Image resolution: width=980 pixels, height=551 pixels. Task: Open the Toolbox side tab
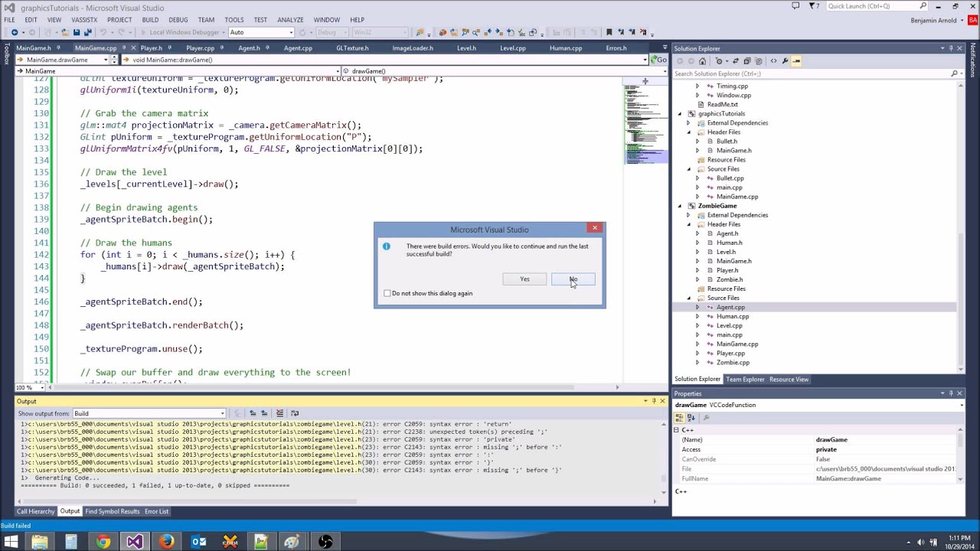pos(6,54)
